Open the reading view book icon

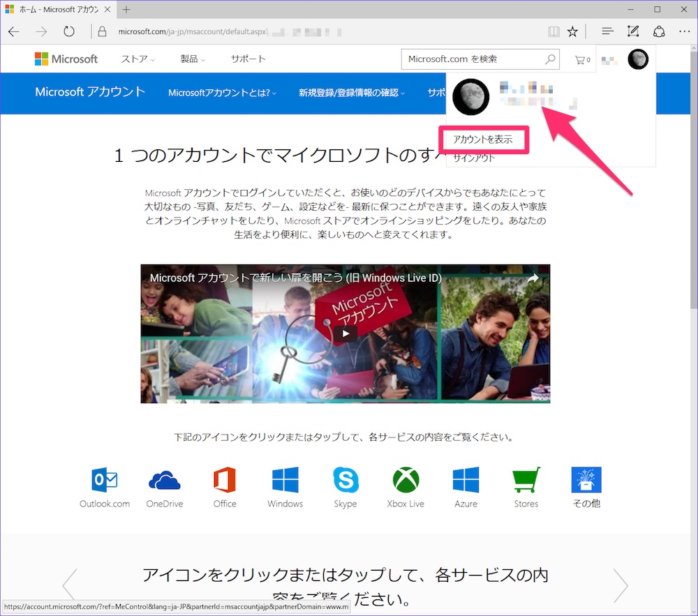click(554, 31)
